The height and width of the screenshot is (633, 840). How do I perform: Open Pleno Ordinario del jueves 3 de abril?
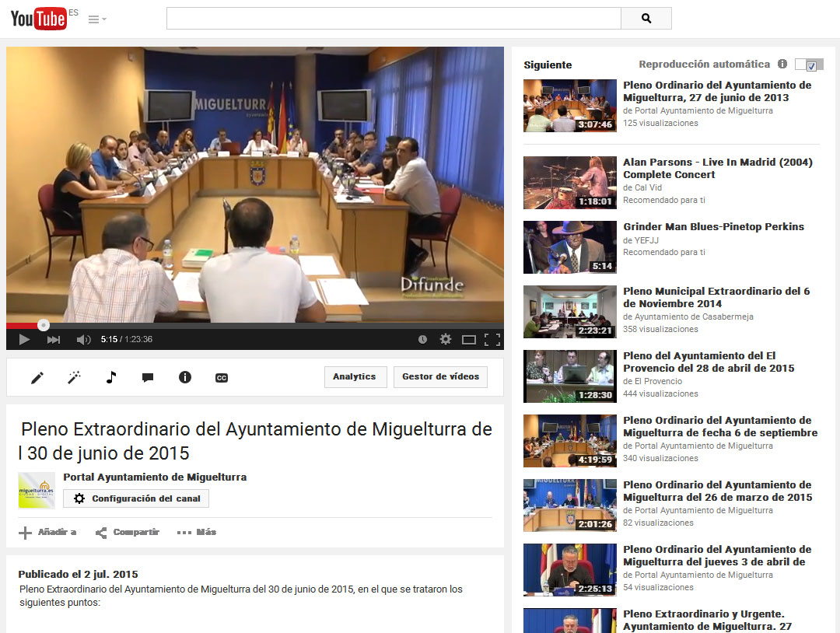coord(717,555)
